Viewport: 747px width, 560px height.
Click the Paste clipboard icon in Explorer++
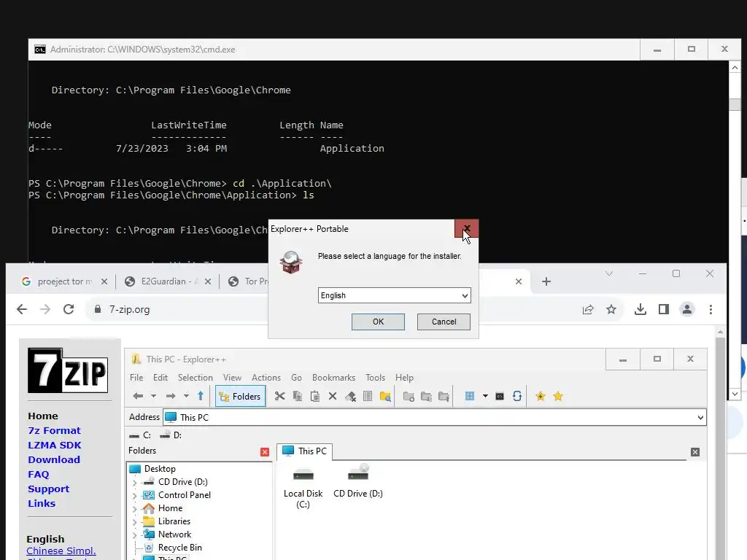tap(315, 396)
